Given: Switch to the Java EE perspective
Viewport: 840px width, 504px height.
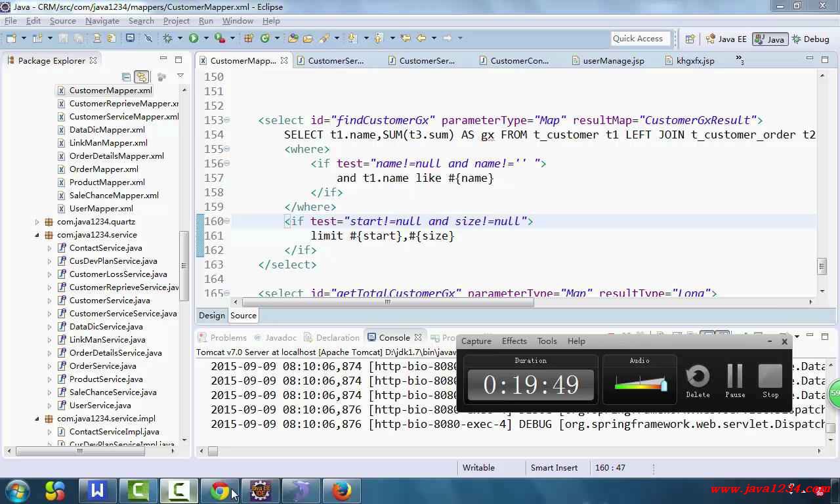Looking at the screenshot, I should (726, 39).
